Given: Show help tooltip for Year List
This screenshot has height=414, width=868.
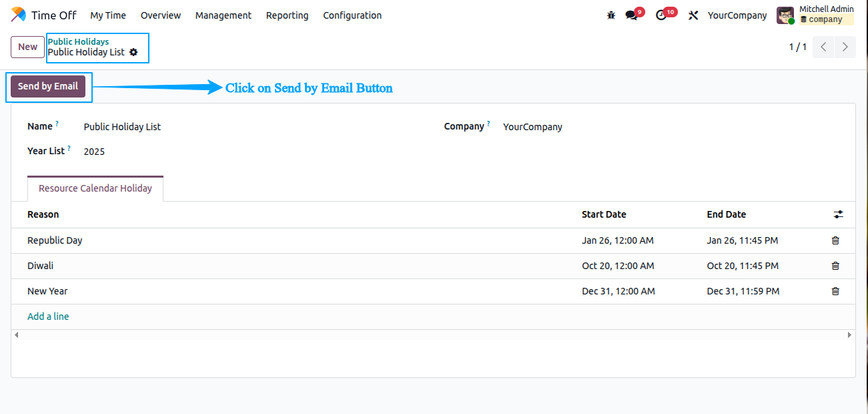Looking at the screenshot, I should (x=69, y=148).
